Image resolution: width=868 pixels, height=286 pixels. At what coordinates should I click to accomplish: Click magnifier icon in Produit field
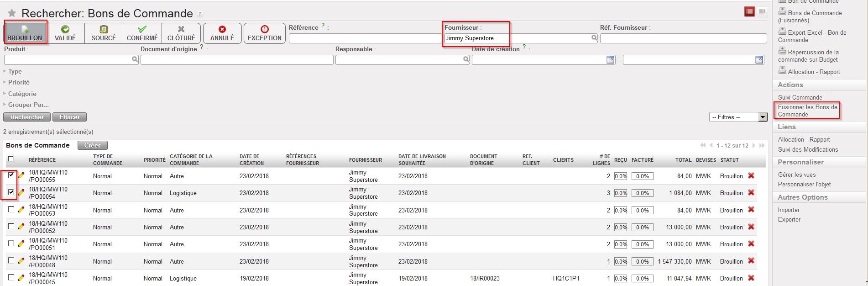coord(135,59)
